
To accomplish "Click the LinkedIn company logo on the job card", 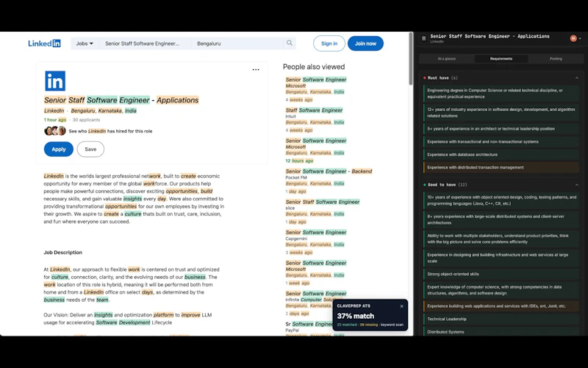I will tap(55, 81).
